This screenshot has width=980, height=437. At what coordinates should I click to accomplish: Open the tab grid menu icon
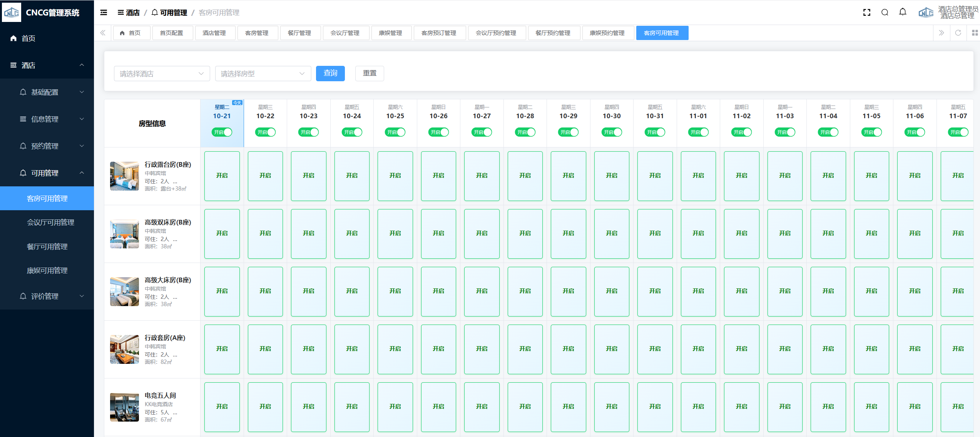pyautogui.click(x=975, y=33)
